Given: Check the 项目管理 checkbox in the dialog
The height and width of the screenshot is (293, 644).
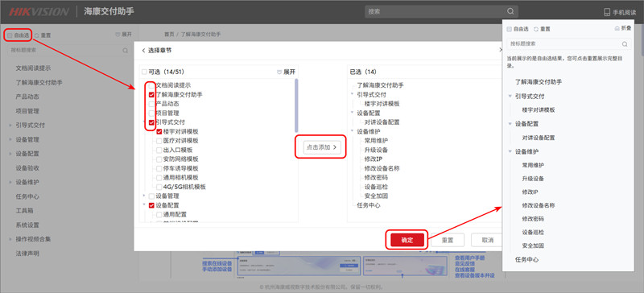Looking at the screenshot, I should pos(151,113).
